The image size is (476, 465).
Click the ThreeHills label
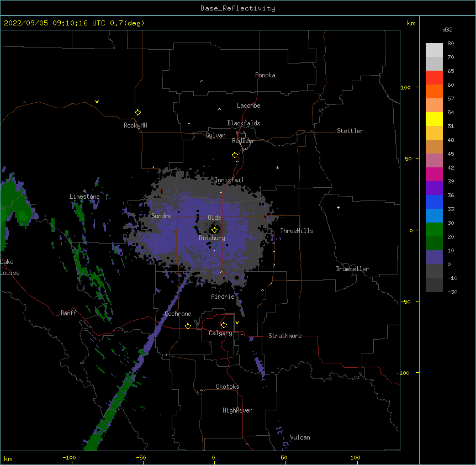click(x=297, y=231)
